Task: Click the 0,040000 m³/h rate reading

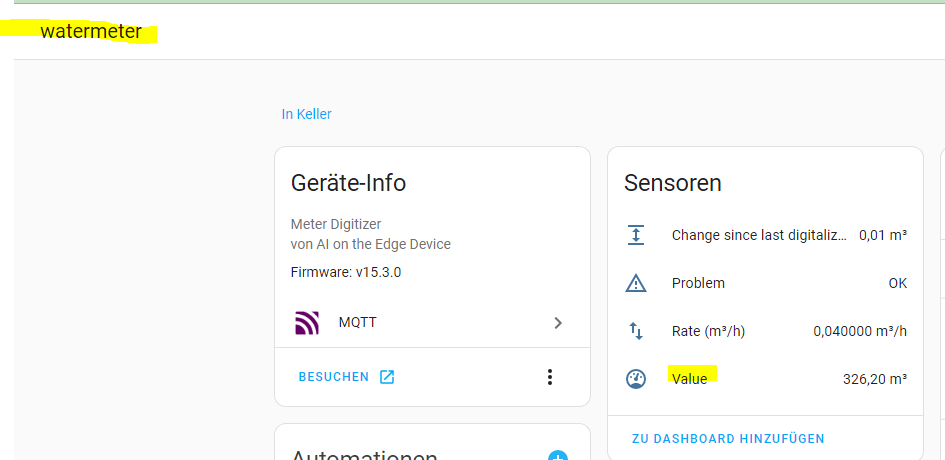Action: point(860,331)
